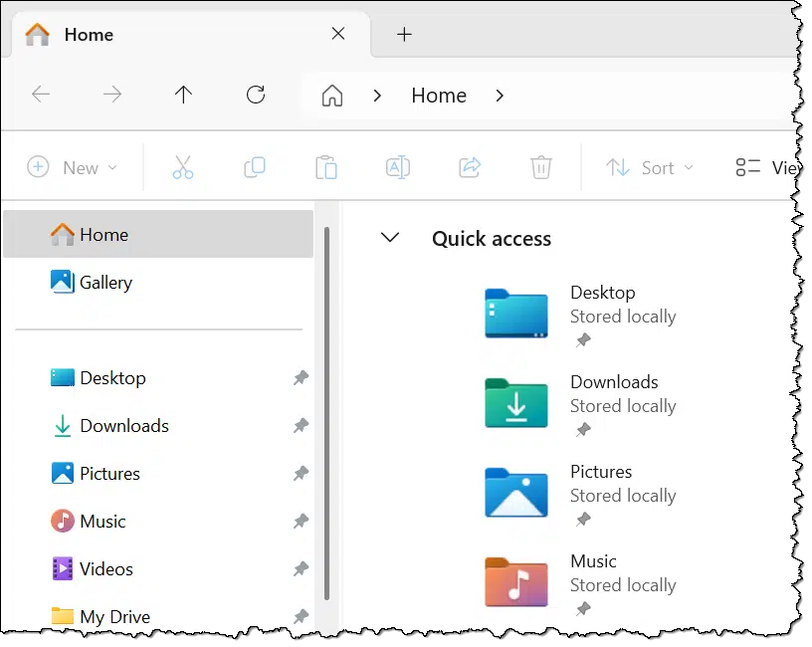Click the home icon in address bar
This screenshot has width=812, height=647.
(x=332, y=96)
